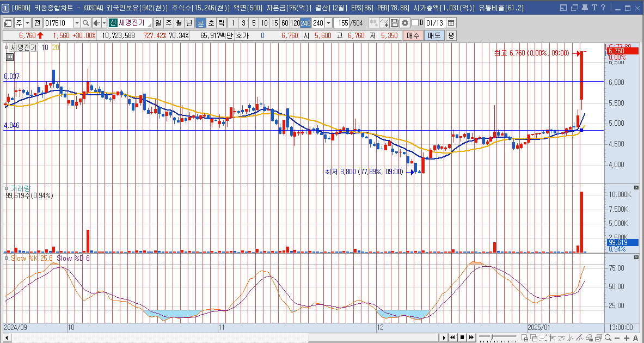Click the green 신 badge icon
This screenshot has height=343, width=644.
113,23
